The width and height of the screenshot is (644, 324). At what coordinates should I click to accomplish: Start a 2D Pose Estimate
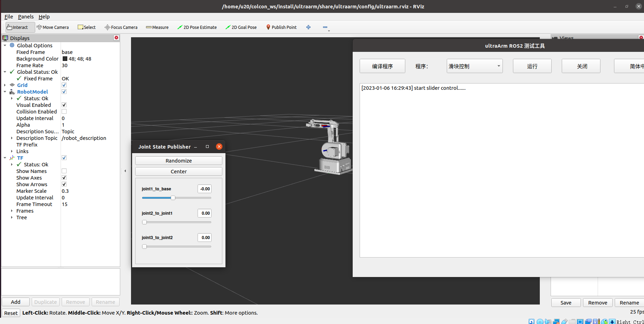point(197,27)
